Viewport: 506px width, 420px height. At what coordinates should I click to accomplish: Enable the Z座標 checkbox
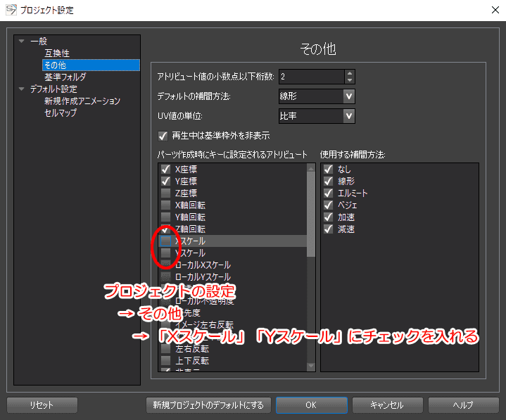(x=165, y=193)
